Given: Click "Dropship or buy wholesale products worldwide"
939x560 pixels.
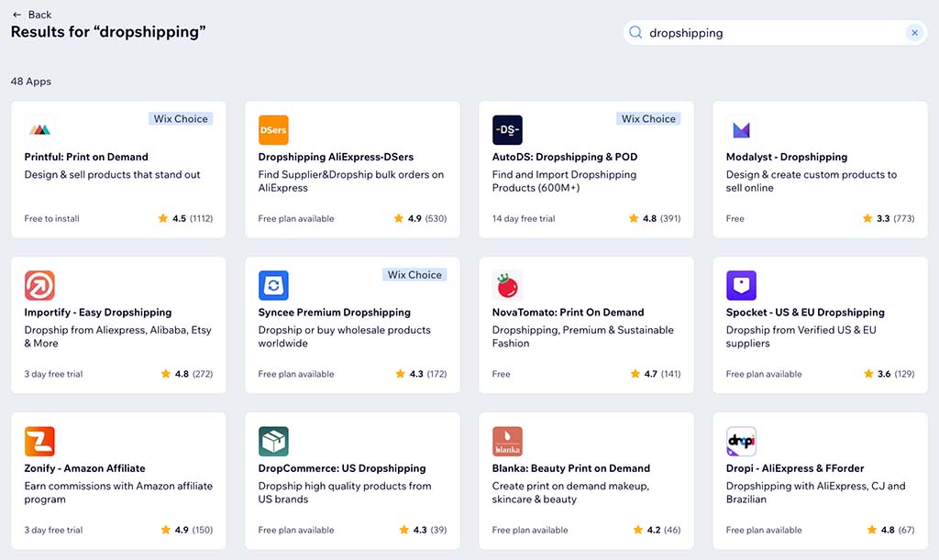Looking at the screenshot, I should tap(345, 336).
